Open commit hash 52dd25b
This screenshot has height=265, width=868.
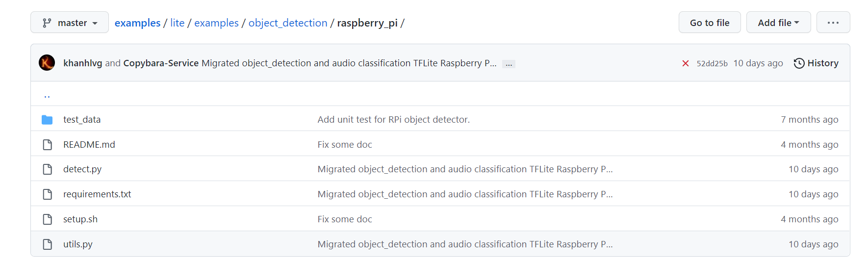712,63
